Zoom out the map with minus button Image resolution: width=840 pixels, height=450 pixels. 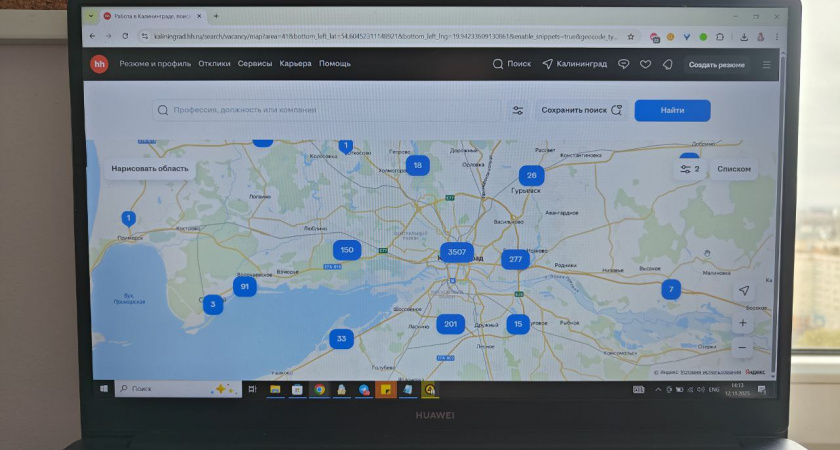(x=742, y=348)
